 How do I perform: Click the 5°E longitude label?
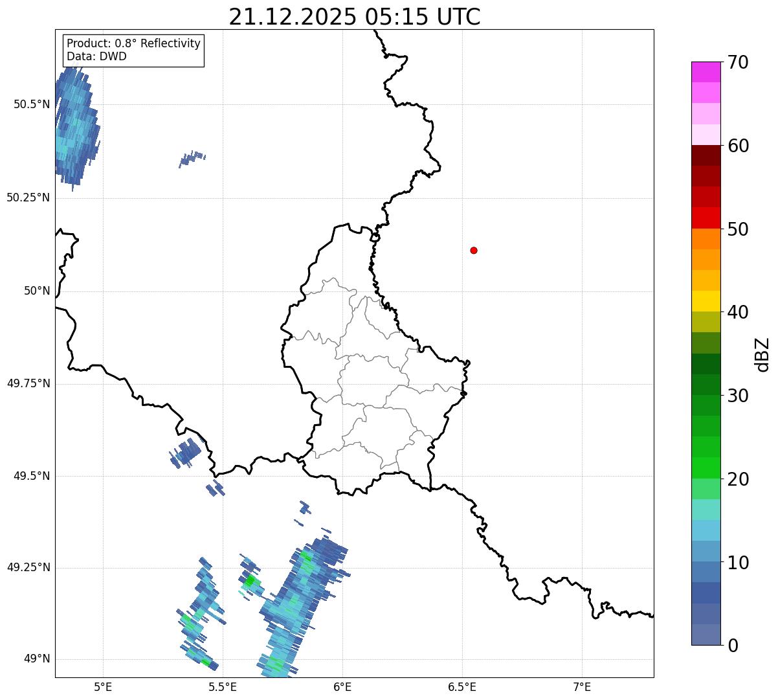103,686
